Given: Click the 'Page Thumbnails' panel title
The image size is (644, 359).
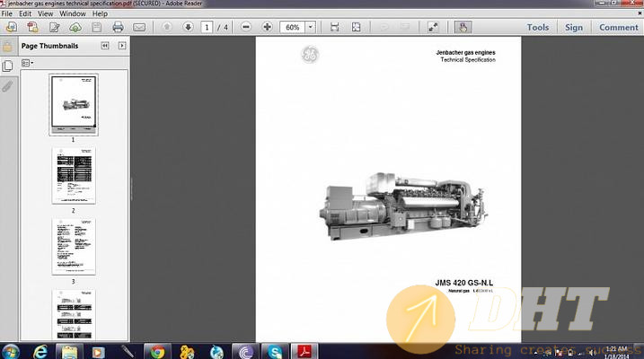Looking at the screenshot, I should 49,46.
